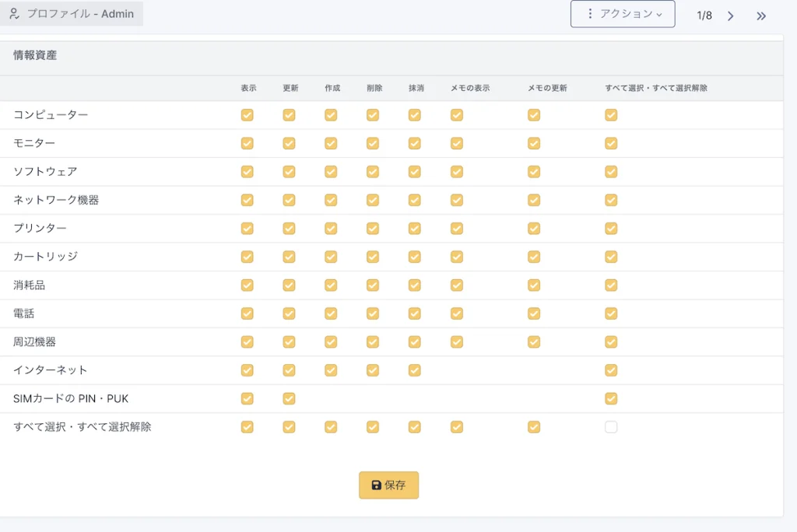Toggle メモの更新 column select-all checkbox in bottom row
797x532 pixels.
tap(534, 427)
